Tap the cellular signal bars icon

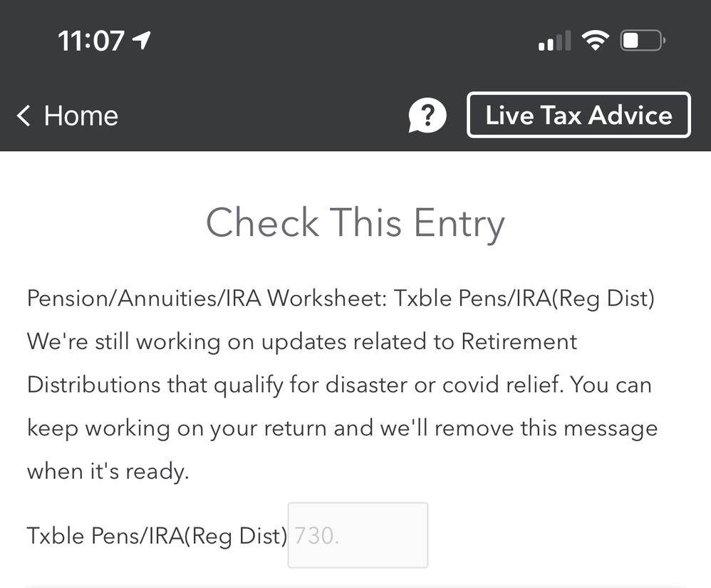tap(555, 41)
